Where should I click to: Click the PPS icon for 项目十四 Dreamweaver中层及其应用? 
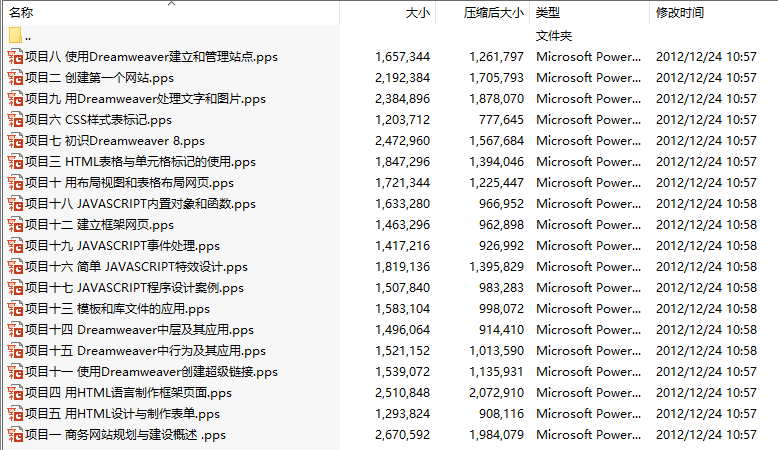point(15,330)
